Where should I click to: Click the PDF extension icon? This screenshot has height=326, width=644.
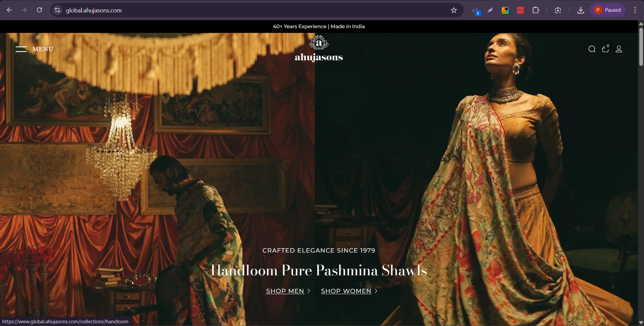520,10
